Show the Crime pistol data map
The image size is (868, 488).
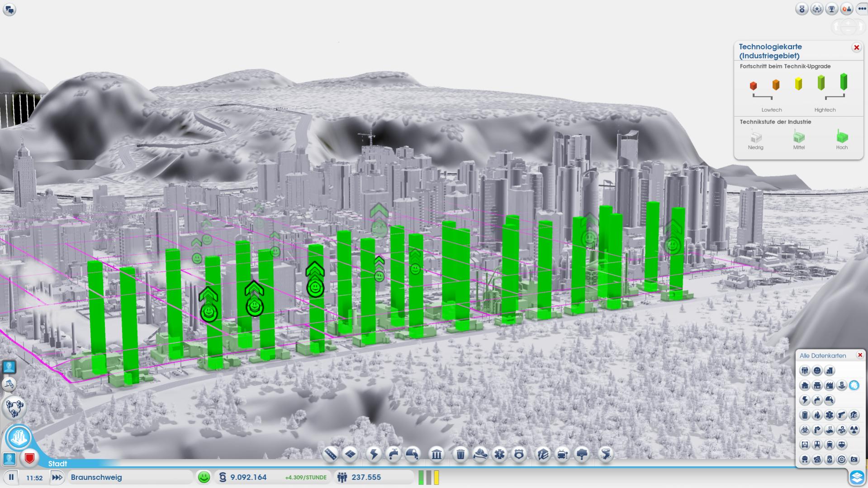[841, 415]
